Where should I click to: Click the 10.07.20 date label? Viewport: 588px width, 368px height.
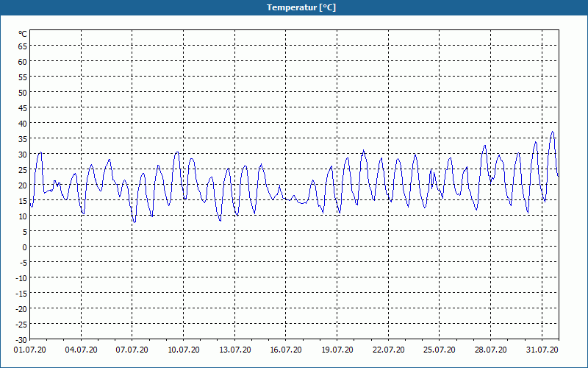(x=183, y=350)
